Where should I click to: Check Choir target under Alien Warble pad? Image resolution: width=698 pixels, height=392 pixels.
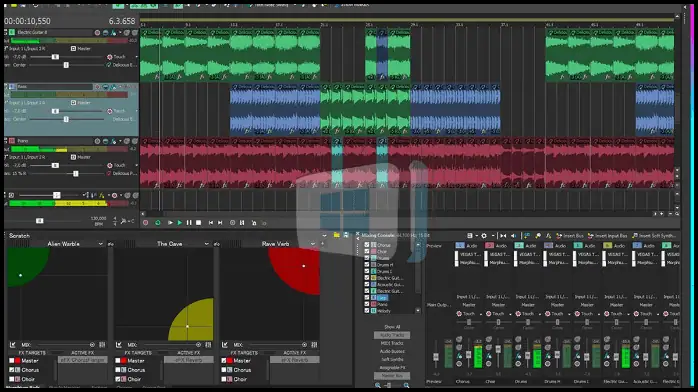(12, 379)
